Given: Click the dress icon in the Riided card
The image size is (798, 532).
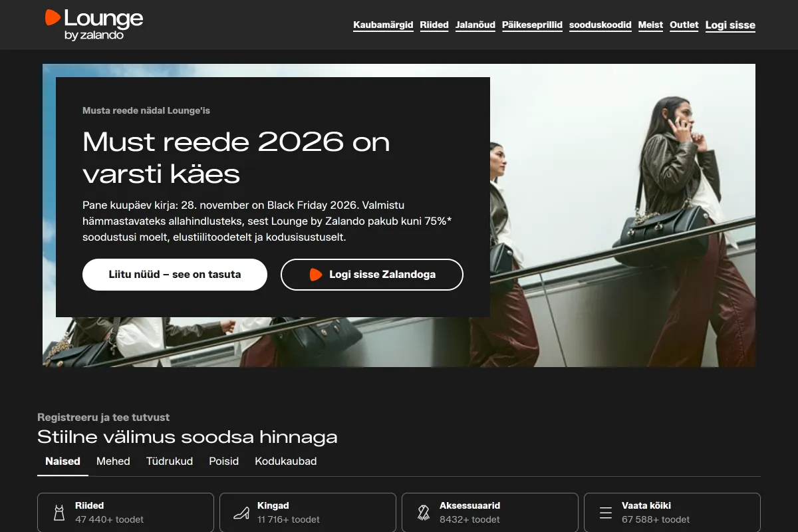Looking at the screenshot, I should point(59,513).
